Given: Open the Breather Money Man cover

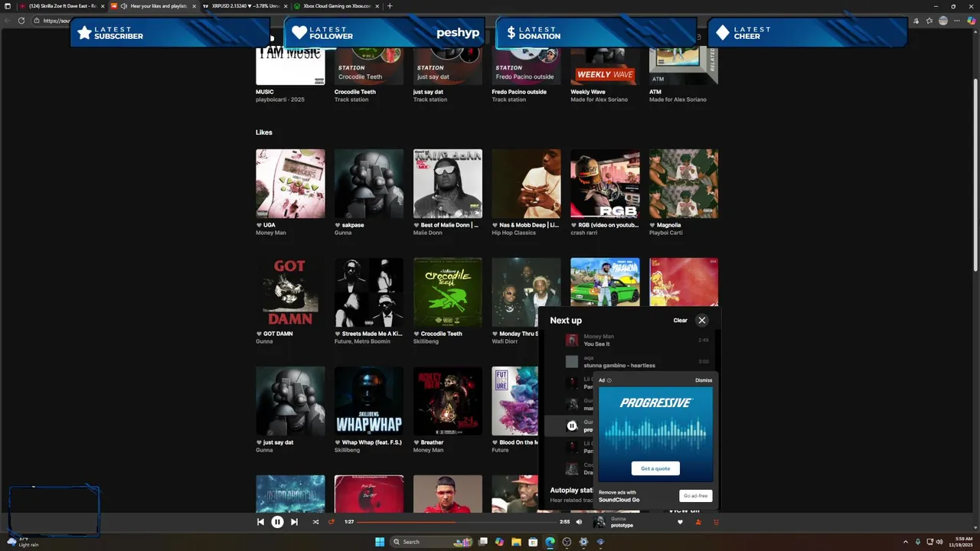Looking at the screenshot, I should 448,401.
